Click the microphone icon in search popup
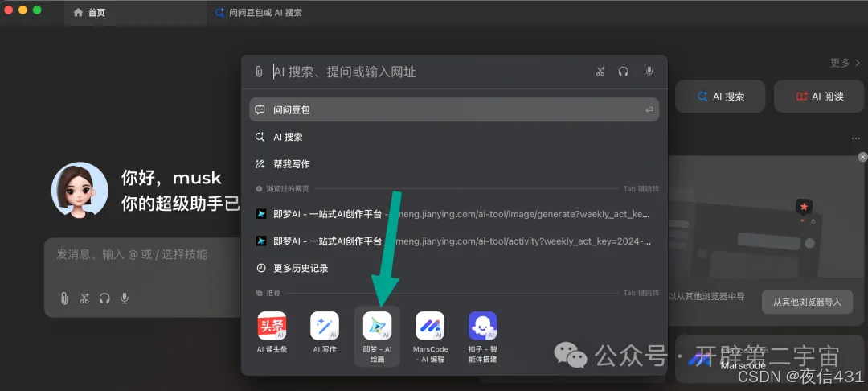The width and height of the screenshot is (868, 391). tap(649, 72)
